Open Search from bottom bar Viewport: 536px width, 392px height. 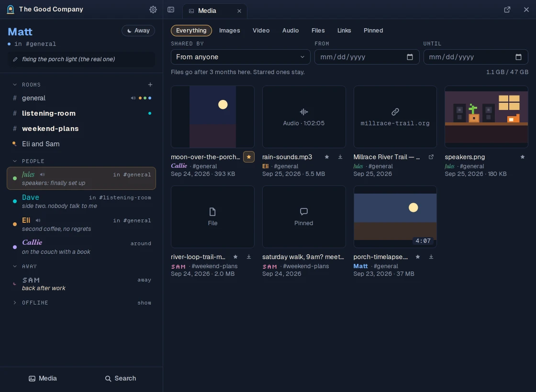[120, 378]
